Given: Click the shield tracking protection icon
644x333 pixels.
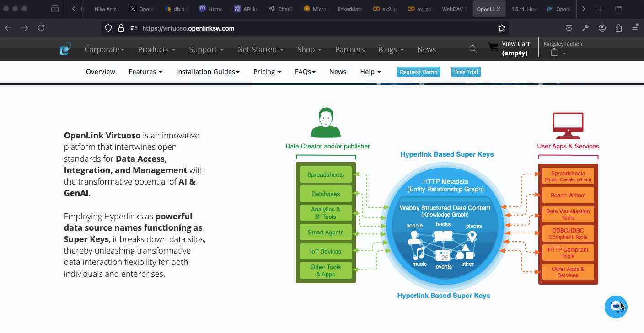Looking at the screenshot, I should coord(108,28).
